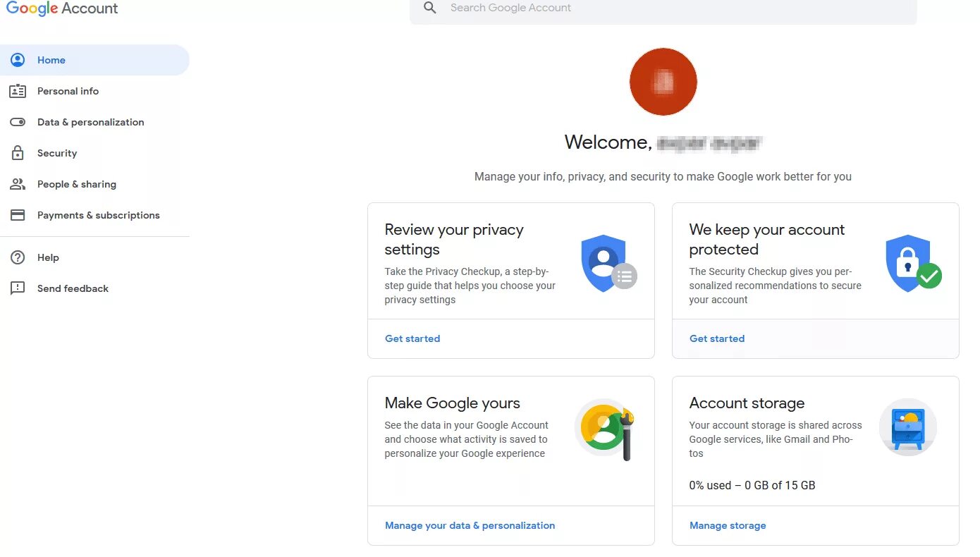Image resolution: width=980 pixels, height=557 pixels.
Task: Click the Privacy Checkup shield illustration
Action: click(x=608, y=263)
